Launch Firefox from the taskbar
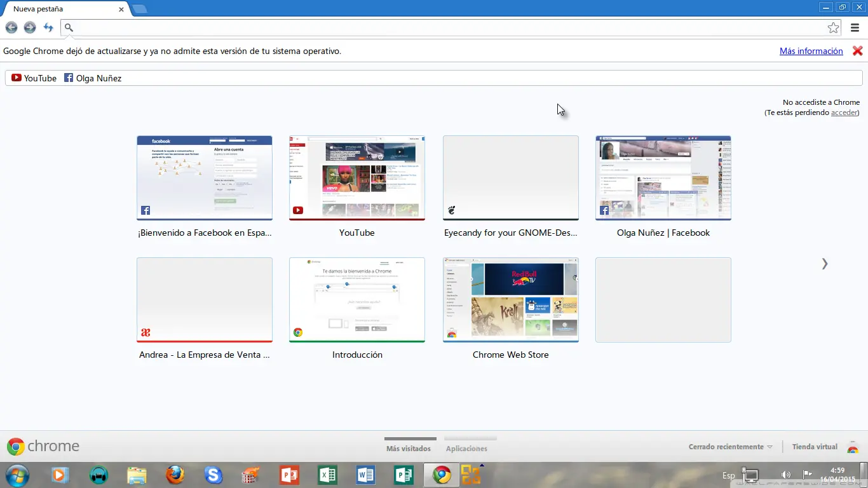 coord(175,475)
